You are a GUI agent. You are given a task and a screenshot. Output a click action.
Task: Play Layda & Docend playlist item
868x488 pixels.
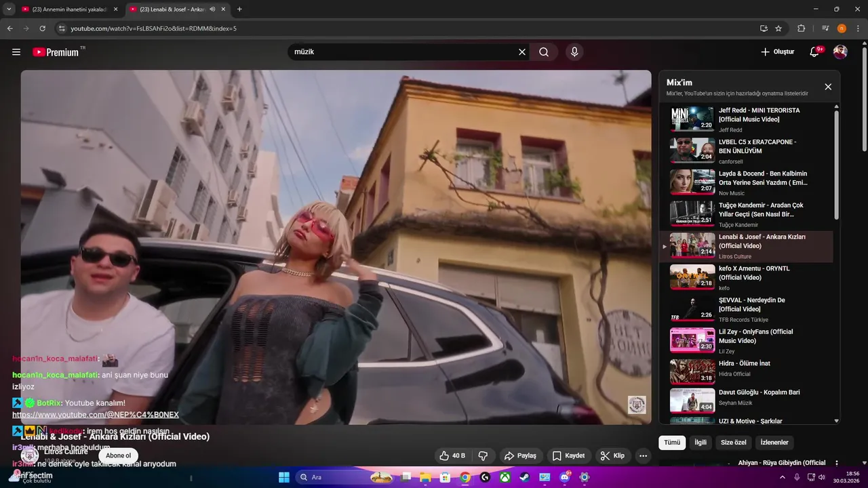[x=746, y=182]
